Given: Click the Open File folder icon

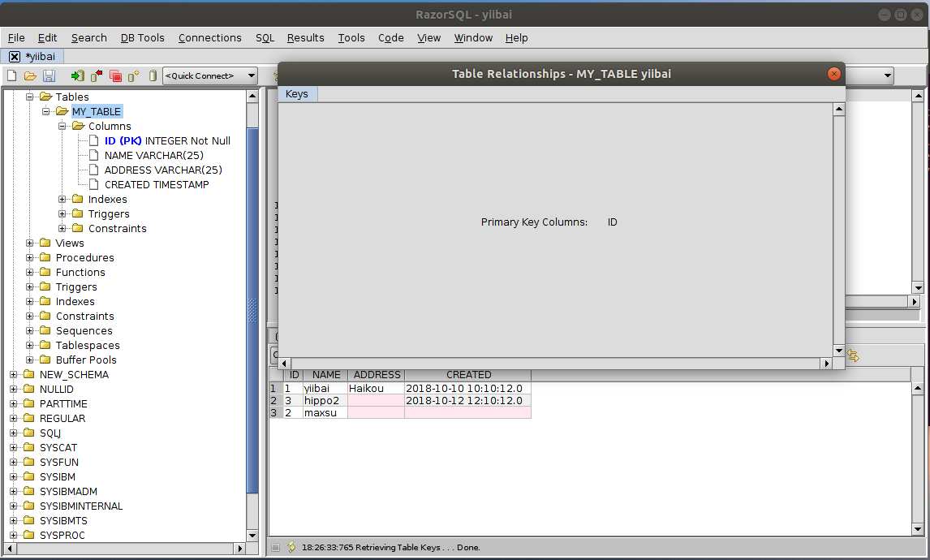Looking at the screenshot, I should [30, 75].
